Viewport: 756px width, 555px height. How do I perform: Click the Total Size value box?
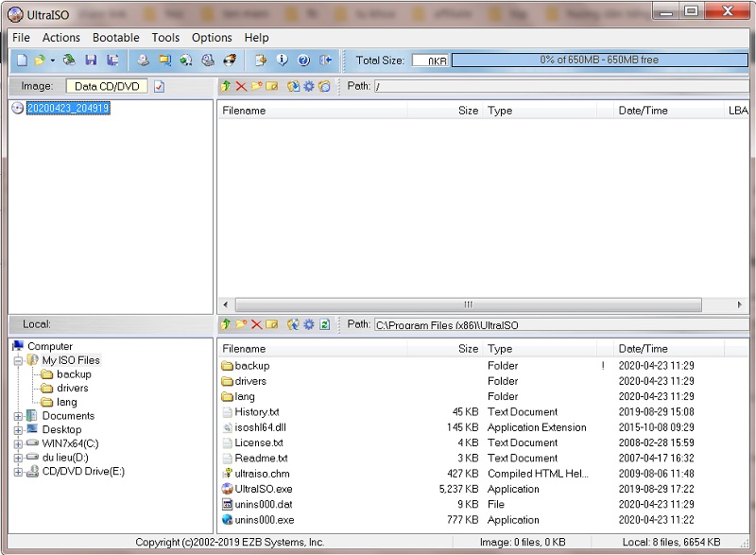[x=431, y=61]
